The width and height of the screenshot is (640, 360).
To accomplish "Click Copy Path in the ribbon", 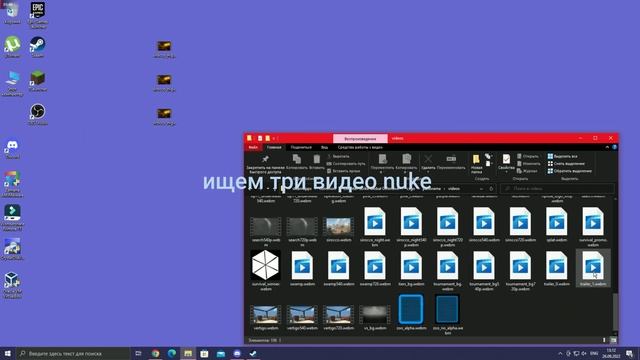I will coord(346,164).
